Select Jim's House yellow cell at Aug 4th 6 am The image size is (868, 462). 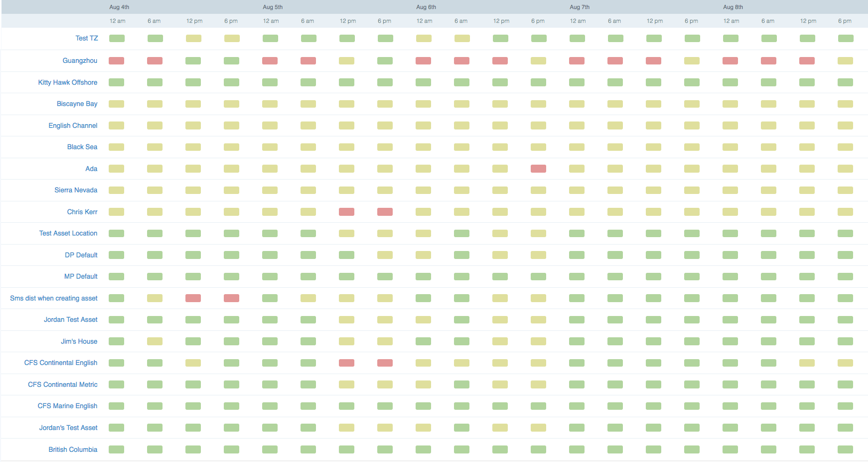coord(155,342)
